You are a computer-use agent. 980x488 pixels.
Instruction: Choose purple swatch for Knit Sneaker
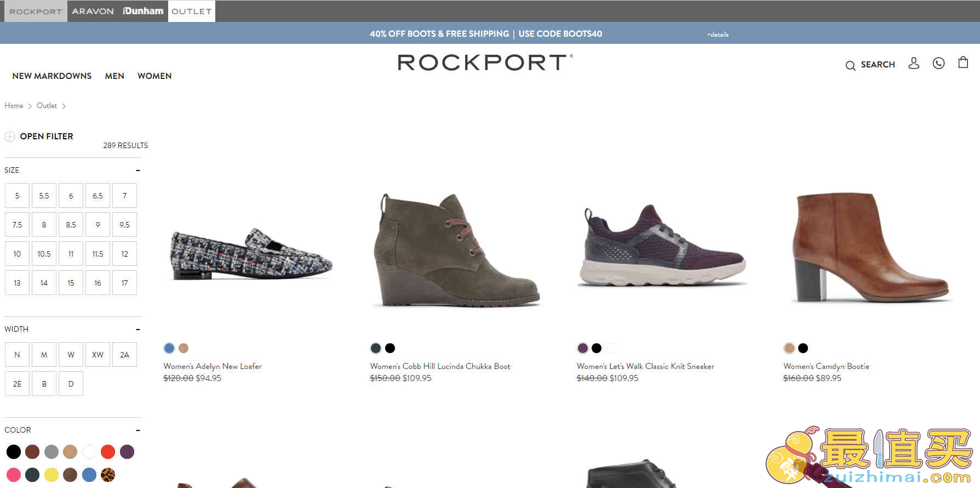coord(582,348)
